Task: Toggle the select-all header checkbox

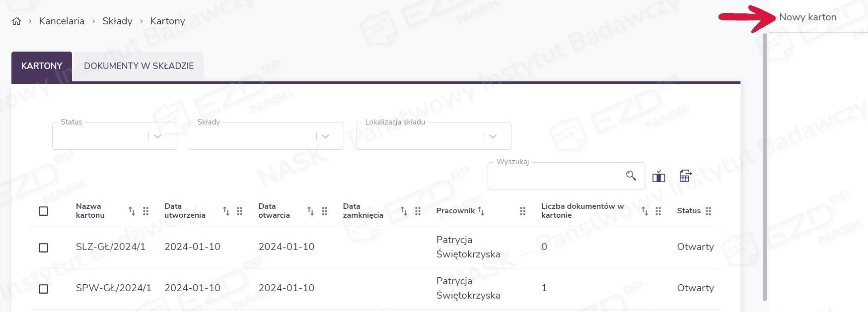Action: (44, 211)
